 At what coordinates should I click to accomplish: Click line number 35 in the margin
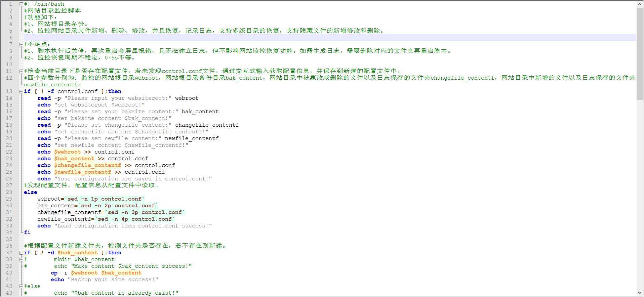pos(9,239)
